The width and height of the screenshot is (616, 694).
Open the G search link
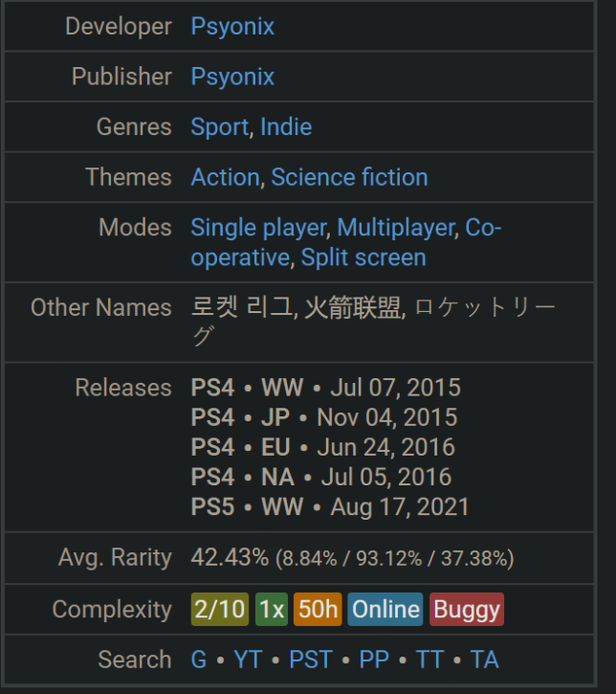(x=199, y=660)
